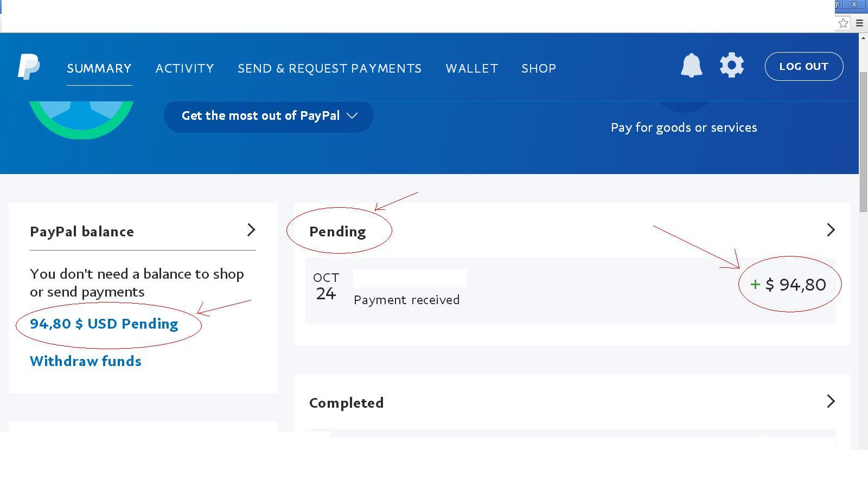868x488 pixels.
Task: Expand the PayPal balance chevron arrow
Action: (x=251, y=230)
